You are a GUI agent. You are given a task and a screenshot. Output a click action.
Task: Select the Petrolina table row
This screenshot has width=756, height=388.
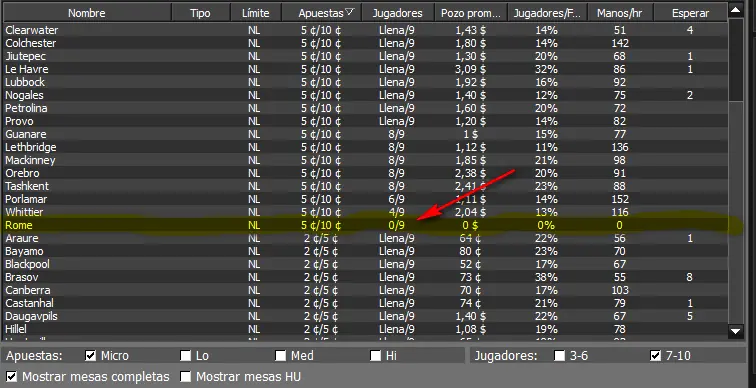[x=365, y=108]
